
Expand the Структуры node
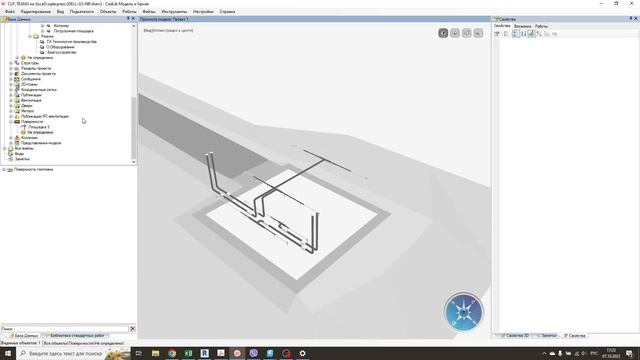coord(11,63)
